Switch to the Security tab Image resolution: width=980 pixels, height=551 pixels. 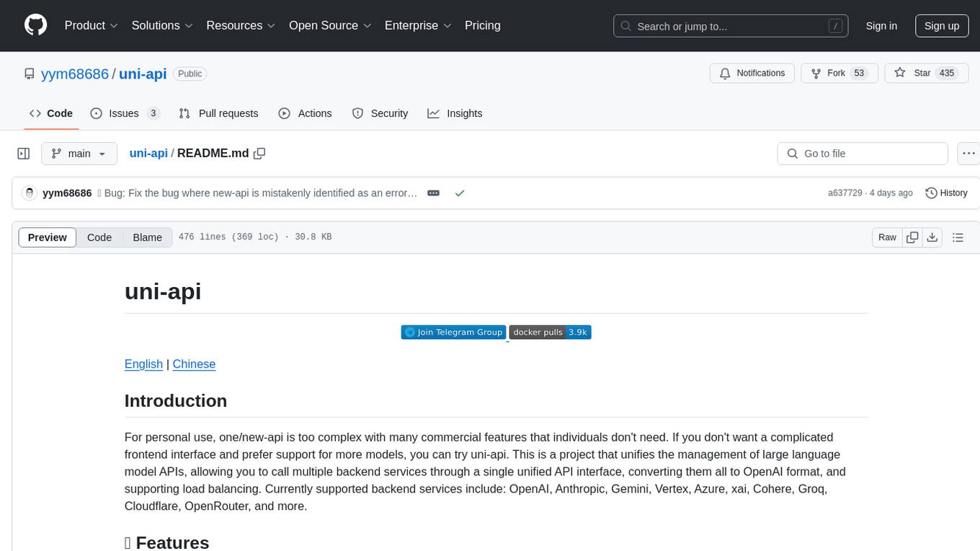click(x=380, y=113)
